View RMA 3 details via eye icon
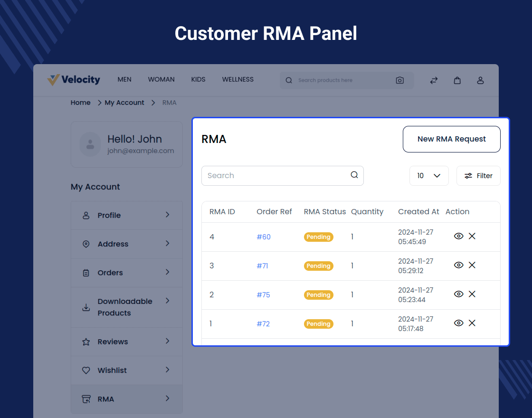The image size is (532, 418). 458,265
